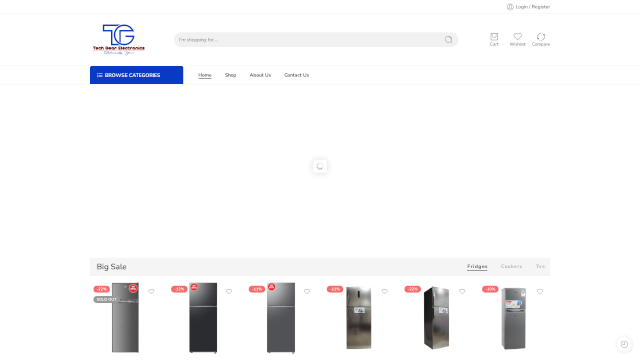This screenshot has height=360, width=640.
Task: Click the SOLD OUT badge on first fridge
Action: pyautogui.click(x=107, y=299)
